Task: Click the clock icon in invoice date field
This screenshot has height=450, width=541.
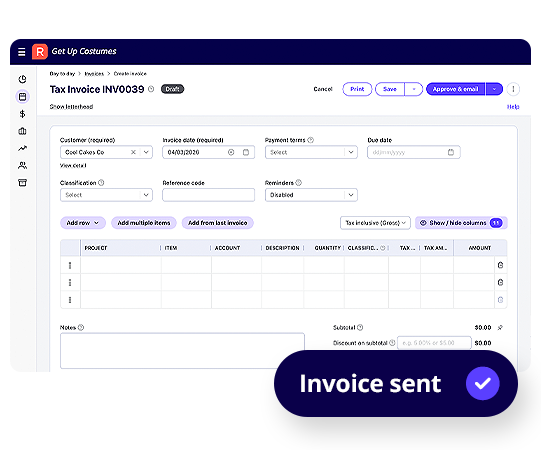Action: click(x=231, y=152)
